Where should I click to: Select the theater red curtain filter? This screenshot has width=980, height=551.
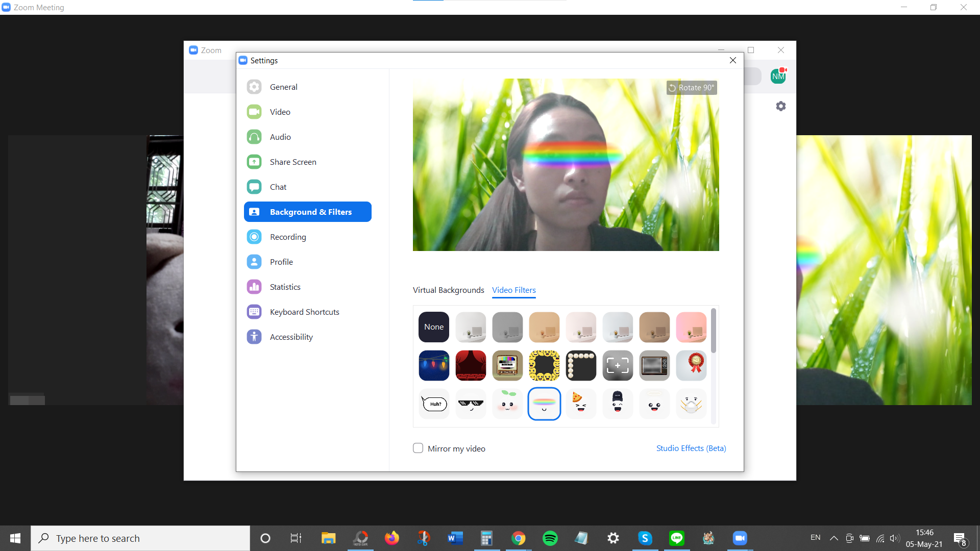(471, 365)
